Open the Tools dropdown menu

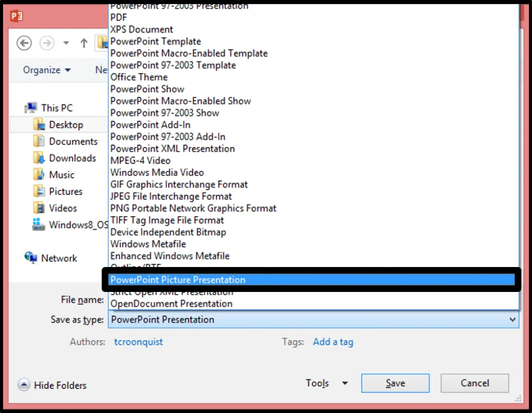coord(327,383)
